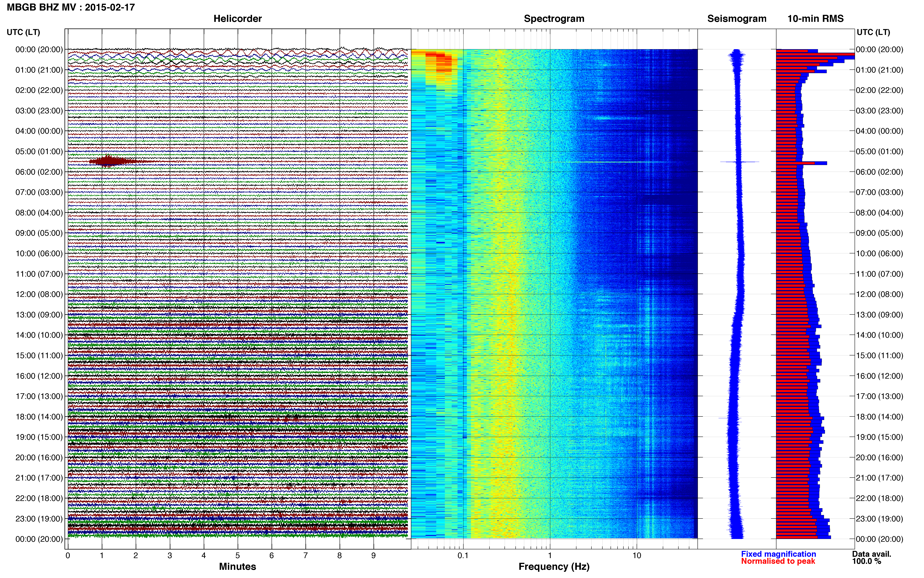Click the longest red RMS bar near 00:10
This screenshot has width=924, height=578.
816,54
